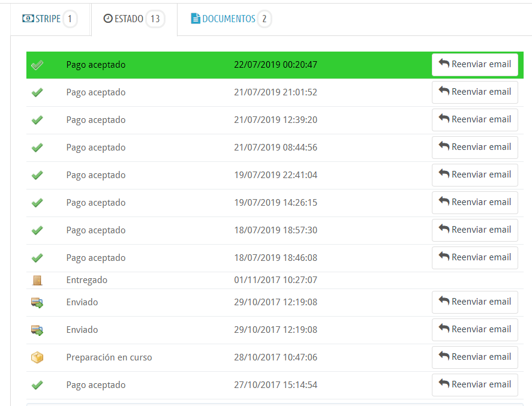Select date 21/07/2019 21:01:52
Viewport: 532px width, 406px height.
pyautogui.click(x=275, y=92)
